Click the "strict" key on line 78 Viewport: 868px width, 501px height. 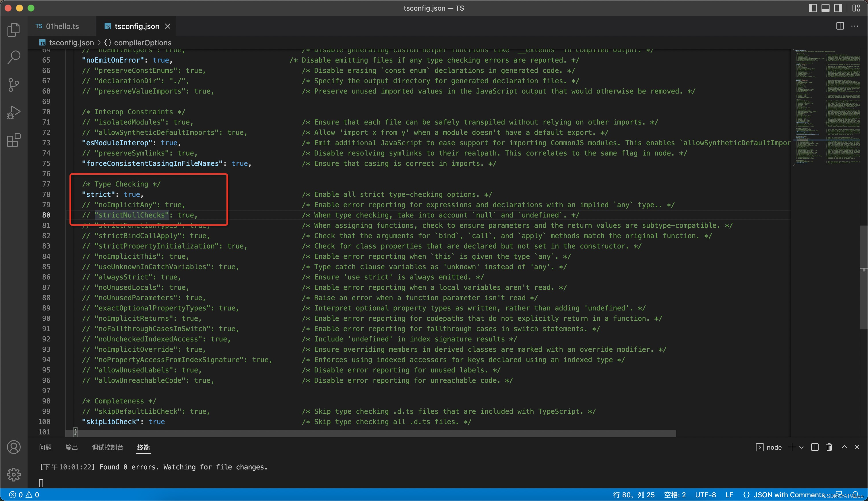pyautogui.click(x=98, y=195)
